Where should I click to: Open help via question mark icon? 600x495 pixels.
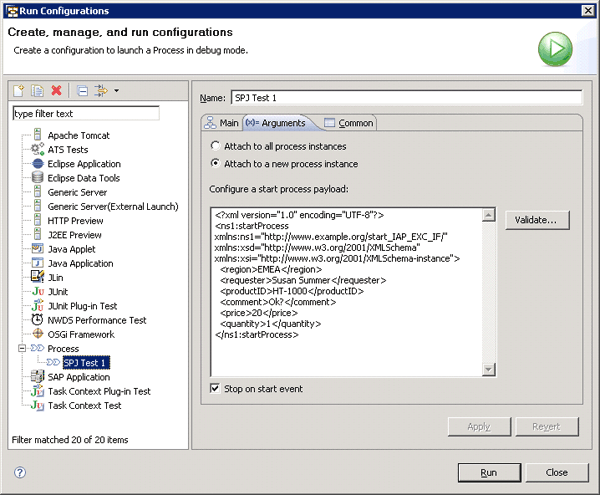(20, 472)
